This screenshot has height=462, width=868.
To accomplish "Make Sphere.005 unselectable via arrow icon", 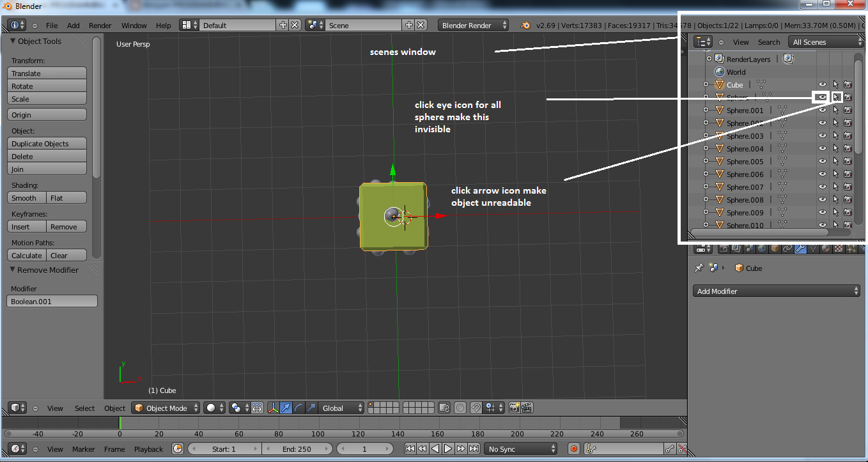I will point(835,161).
